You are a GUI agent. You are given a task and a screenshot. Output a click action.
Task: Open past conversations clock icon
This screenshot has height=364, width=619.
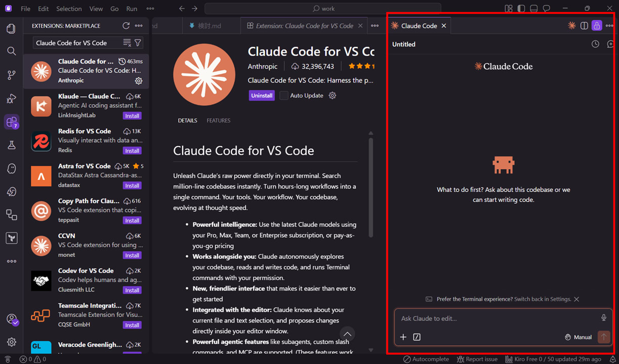(x=595, y=44)
